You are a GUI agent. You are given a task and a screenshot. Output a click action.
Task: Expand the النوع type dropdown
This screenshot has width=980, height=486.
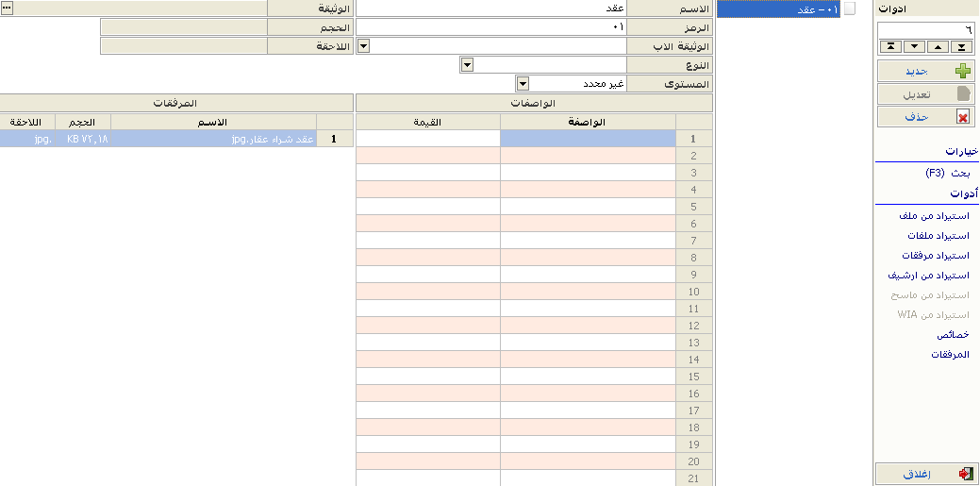click(466, 64)
